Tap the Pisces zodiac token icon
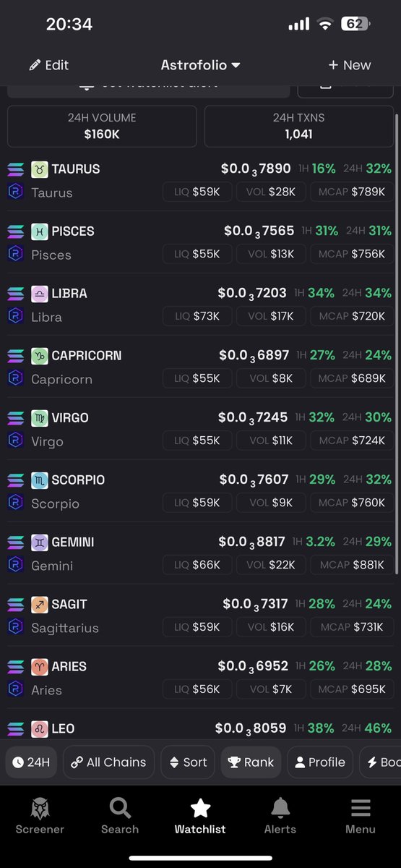 (39, 231)
